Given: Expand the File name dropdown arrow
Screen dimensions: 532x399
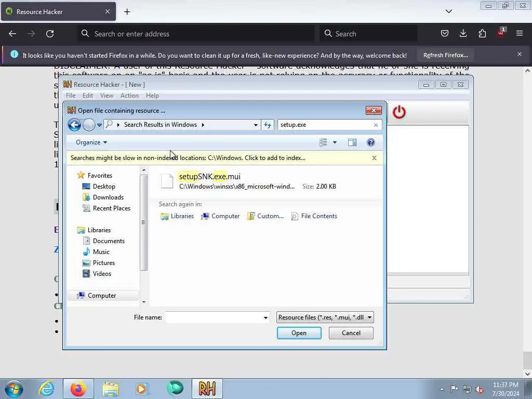Looking at the screenshot, I should coord(265,317).
